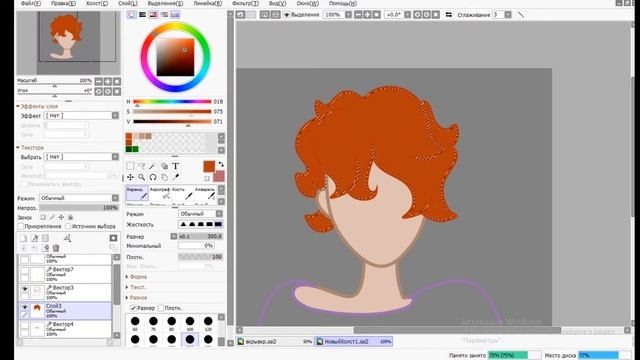Screen dimensions: 640x360
Task: Uncheck the Размер pressure checkbox
Action: pyautogui.click(x=133, y=308)
